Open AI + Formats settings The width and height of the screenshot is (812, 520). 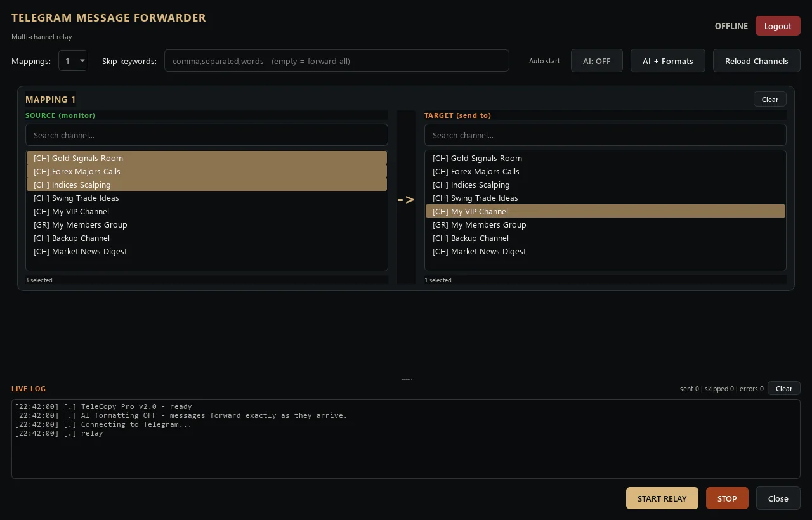(667, 61)
